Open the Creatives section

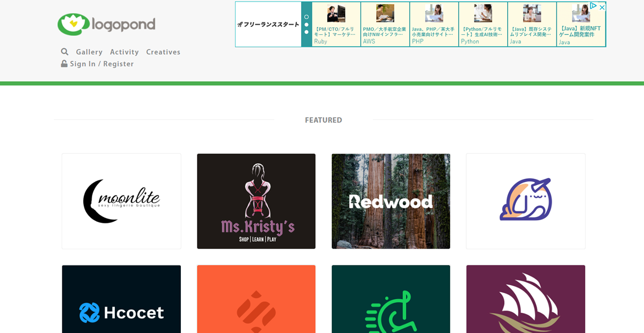point(163,52)
